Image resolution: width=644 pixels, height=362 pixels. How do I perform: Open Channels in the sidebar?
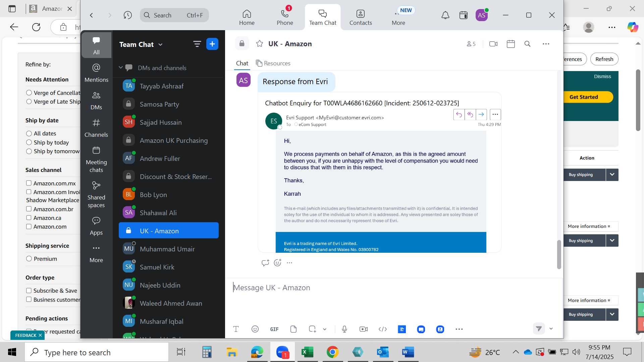coord(96,128)
